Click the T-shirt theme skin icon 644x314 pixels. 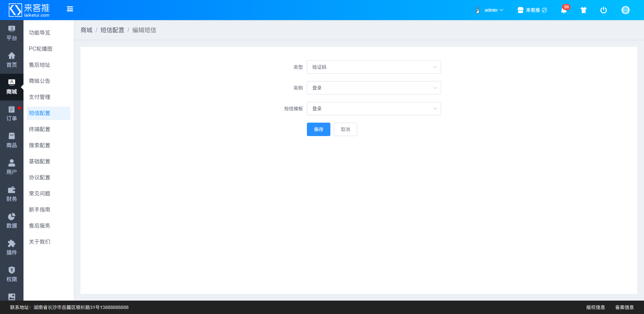584,10
